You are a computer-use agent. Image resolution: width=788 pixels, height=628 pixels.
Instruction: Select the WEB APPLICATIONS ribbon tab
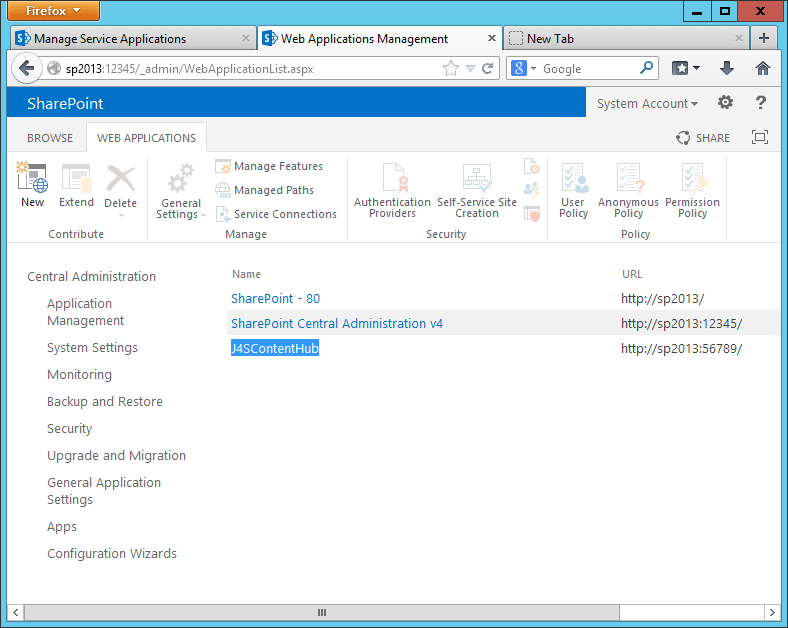(146, 138)
